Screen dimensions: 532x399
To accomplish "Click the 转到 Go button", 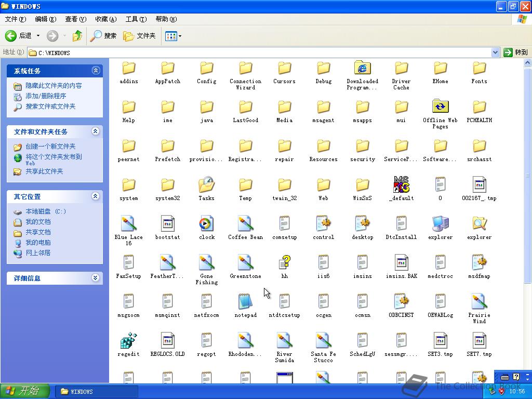I will click(516, 52).
